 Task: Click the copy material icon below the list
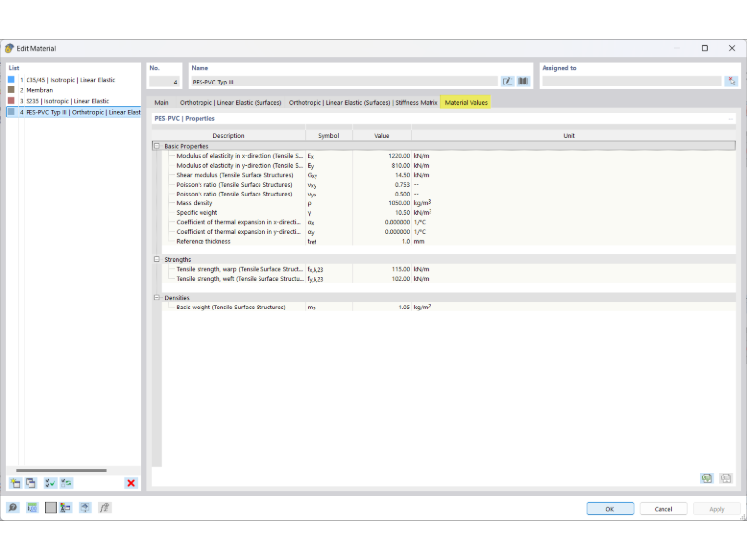pyautogui.click(x=31, y=483)
